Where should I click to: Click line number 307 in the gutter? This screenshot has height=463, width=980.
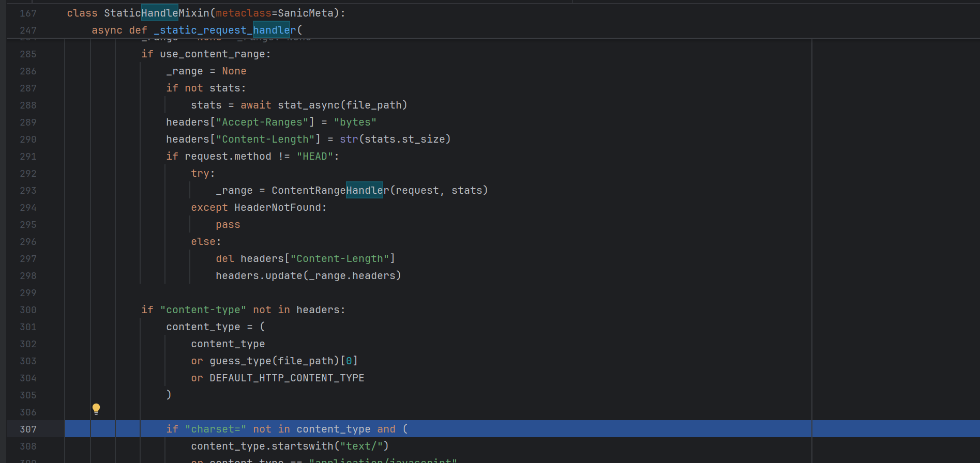28,429
